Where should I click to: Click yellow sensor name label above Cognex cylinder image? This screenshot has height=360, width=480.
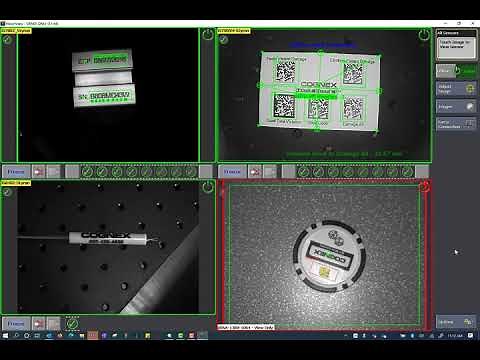[x=16, y=183]
